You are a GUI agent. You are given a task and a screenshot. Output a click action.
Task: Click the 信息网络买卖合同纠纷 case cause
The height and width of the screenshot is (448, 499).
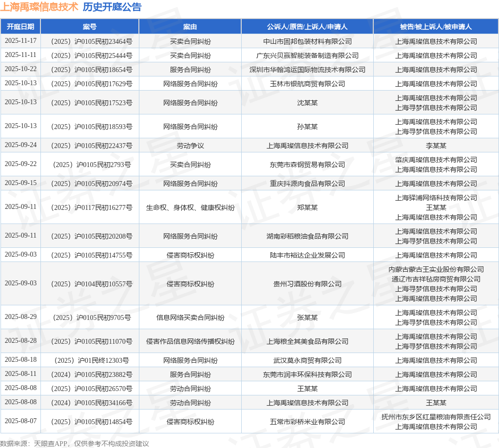(191, 317)
